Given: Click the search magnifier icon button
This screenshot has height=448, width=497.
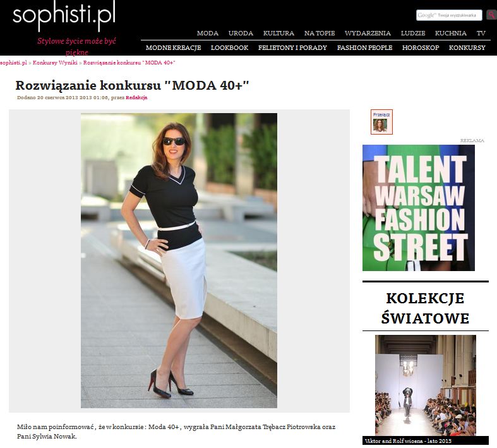Looking at the screenshot, I should click(491, 15).
